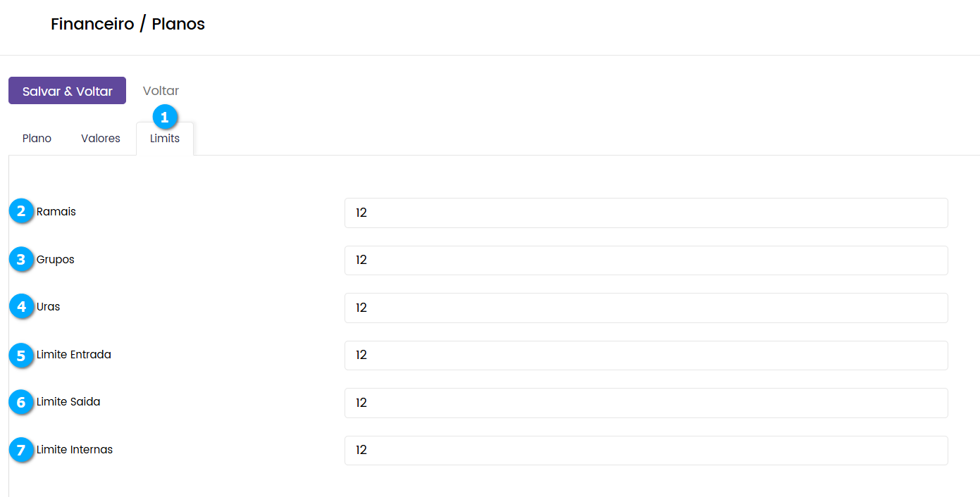Click the Limite Internas input field
The image size is (980, 497).
pos(645,451)
